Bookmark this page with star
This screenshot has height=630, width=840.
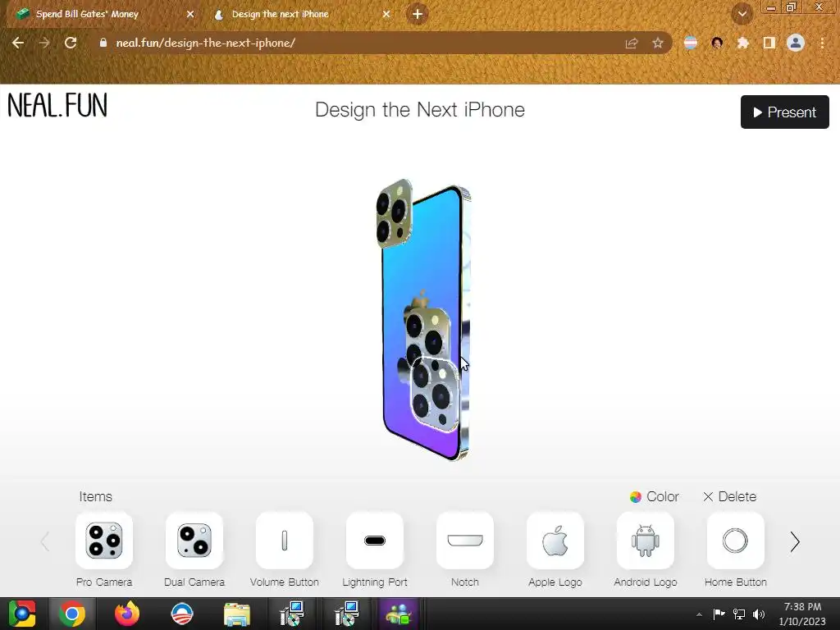tap(658, 43)
